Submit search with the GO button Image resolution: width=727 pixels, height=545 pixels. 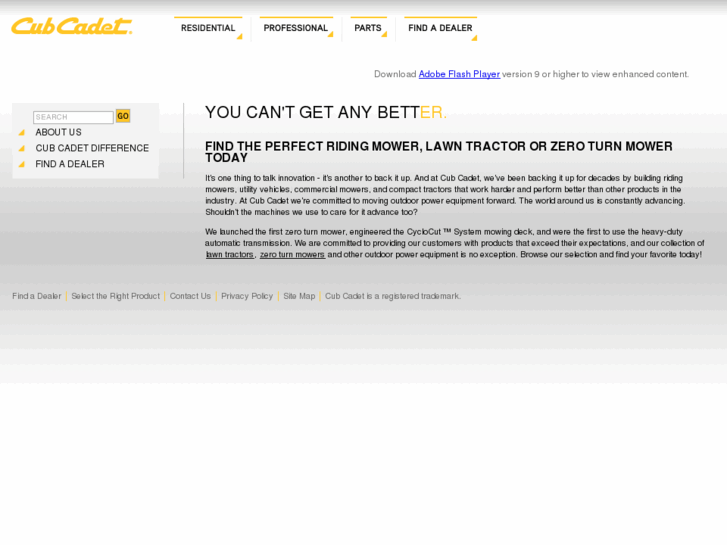(x=123, y=116)
